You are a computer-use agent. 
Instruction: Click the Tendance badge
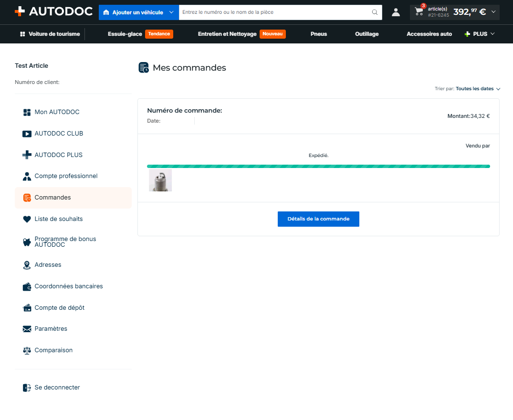tap(159, 34)
